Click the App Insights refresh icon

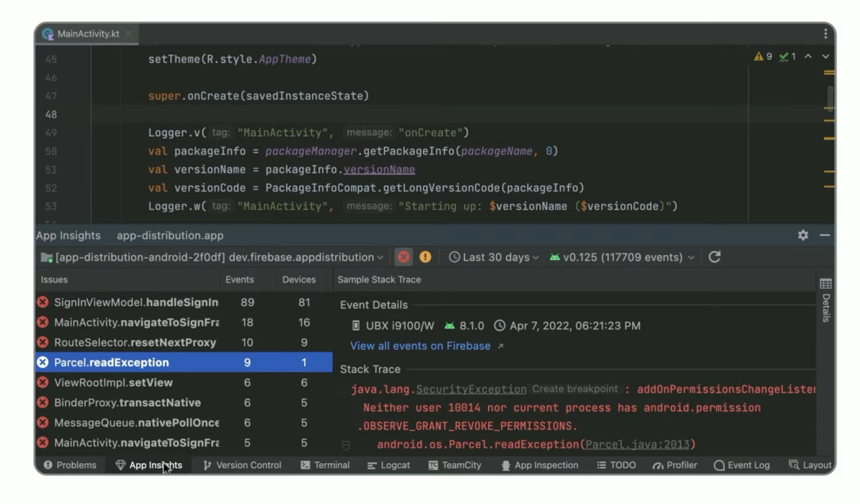click(x=714, y=257)
